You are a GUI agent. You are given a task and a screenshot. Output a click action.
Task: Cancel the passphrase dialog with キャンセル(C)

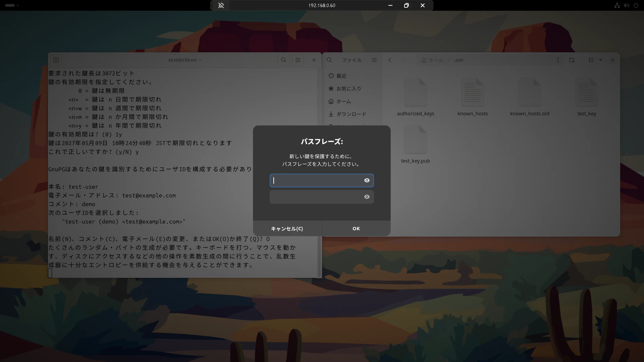click(287, 228)
